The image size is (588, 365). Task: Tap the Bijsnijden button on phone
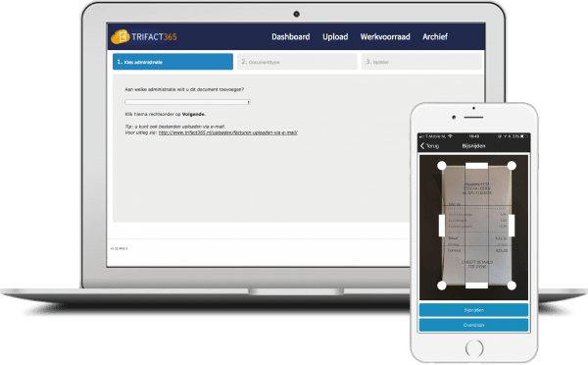tap(473, 310)
